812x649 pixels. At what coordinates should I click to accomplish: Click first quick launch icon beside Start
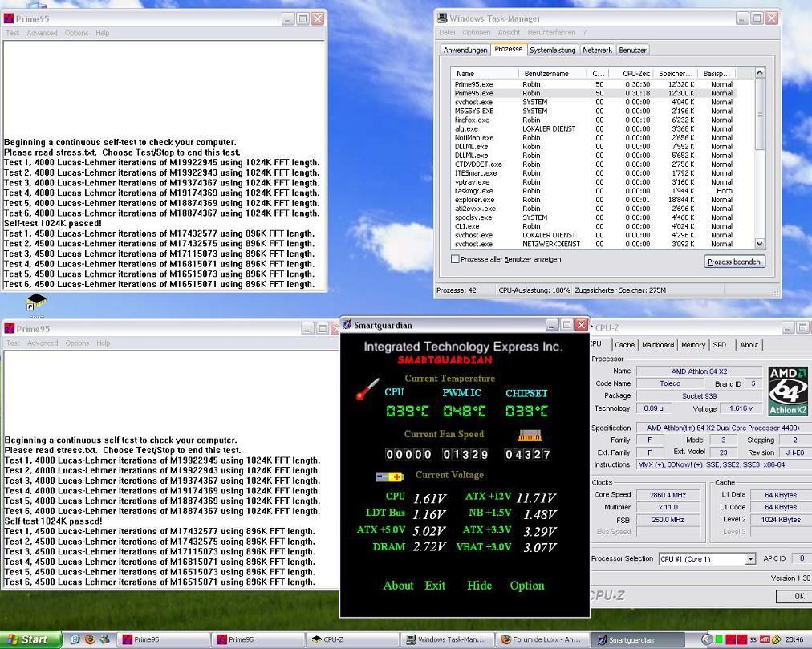point(75,639)
